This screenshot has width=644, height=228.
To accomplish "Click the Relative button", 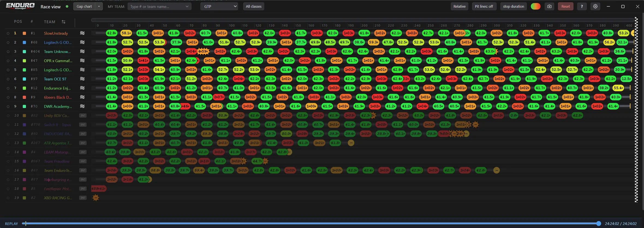I will click(460, 6).
